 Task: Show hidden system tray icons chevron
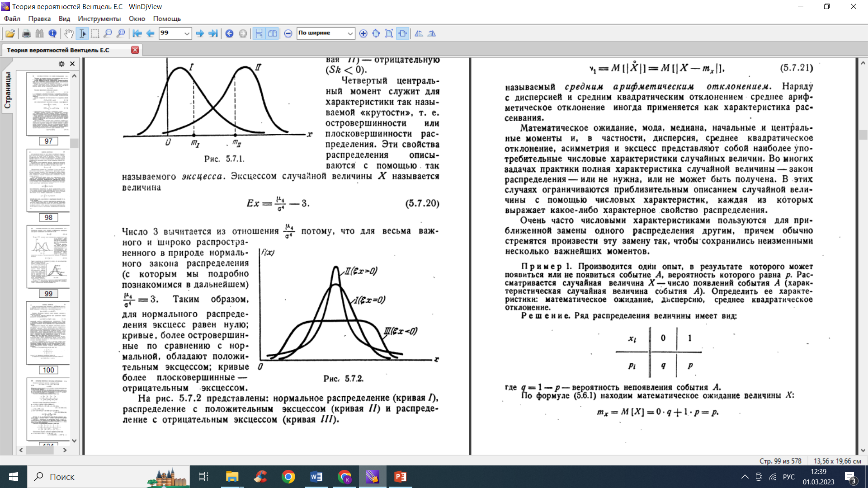pos(745,477)
